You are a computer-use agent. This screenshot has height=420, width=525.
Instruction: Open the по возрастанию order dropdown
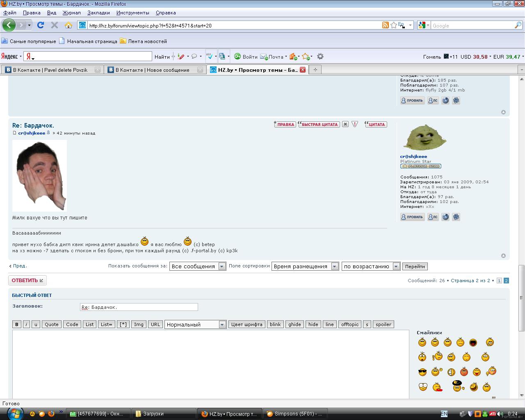coord(371,266)
